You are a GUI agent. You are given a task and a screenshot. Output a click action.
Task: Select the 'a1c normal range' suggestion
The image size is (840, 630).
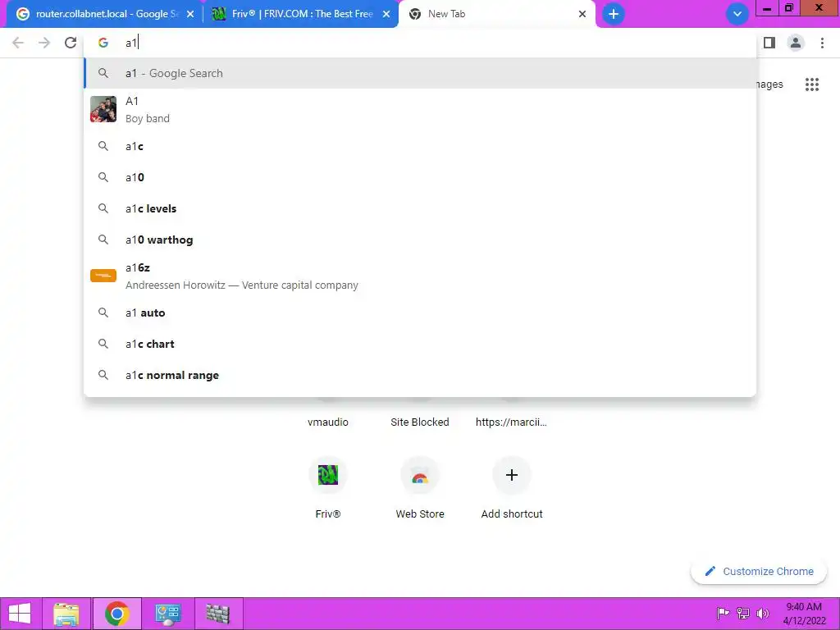pyautogui.click(x=420, y=375)
